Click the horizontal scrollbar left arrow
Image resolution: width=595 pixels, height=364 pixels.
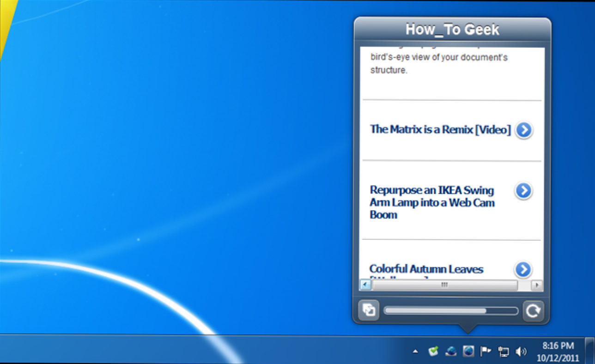365,285
